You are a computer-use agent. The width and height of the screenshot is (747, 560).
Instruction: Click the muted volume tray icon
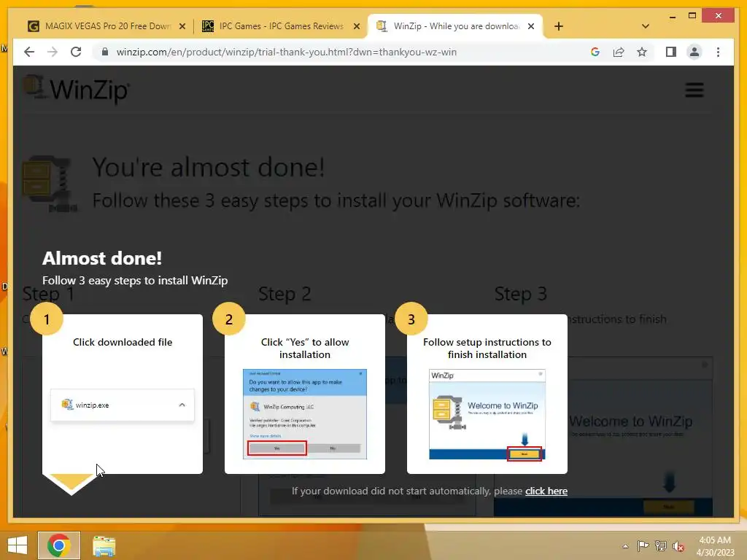point(678,546)
